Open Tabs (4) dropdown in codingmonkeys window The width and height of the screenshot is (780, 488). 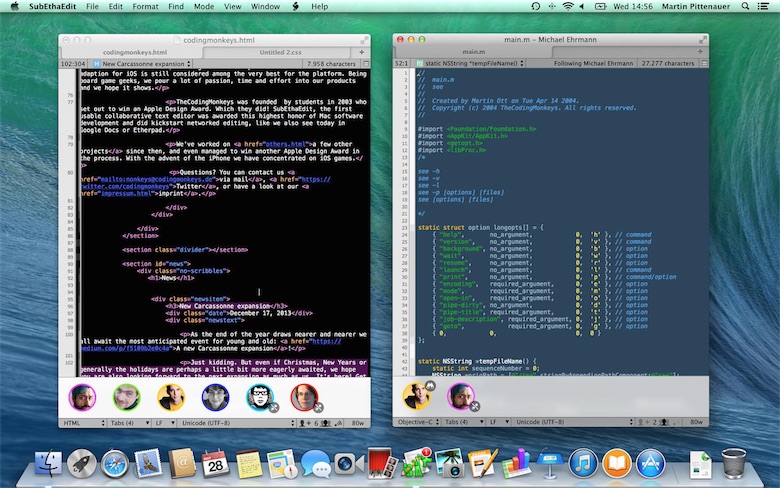point(129,423)
